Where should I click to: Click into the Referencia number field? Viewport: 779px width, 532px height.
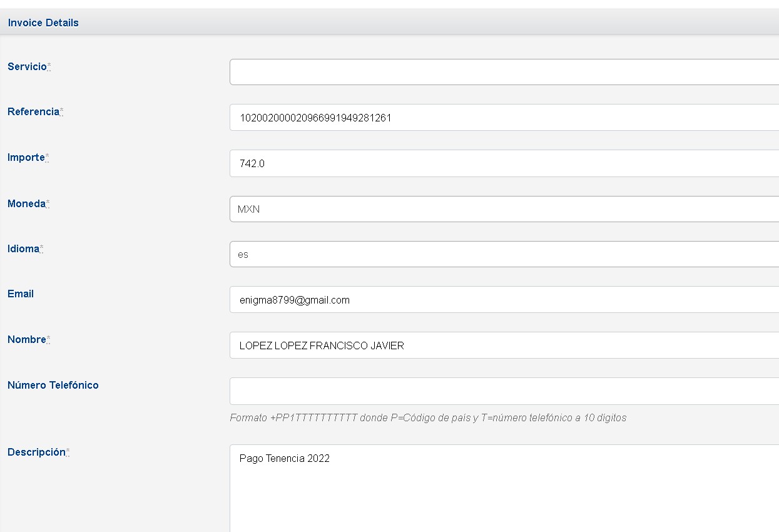pyautogui.click(x=504, y=118)
